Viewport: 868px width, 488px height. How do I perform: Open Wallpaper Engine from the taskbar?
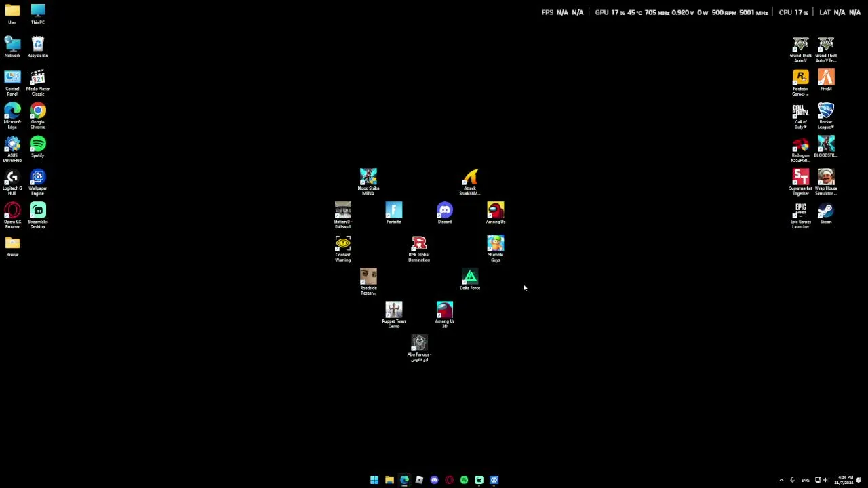[x=494, y=480]
